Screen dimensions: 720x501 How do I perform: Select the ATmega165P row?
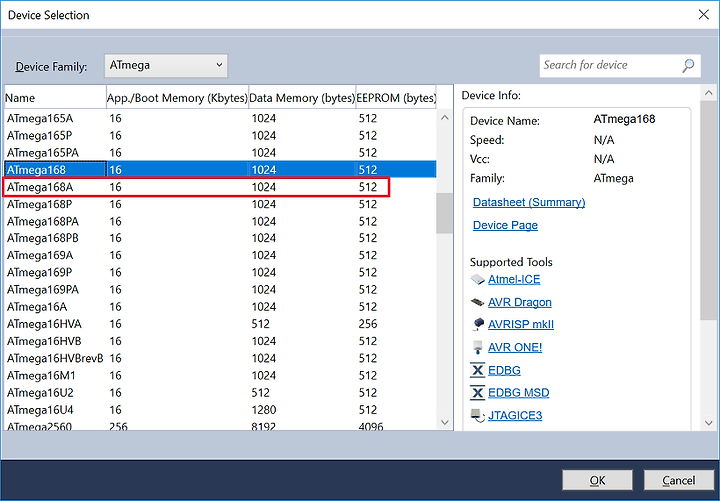pyautogui.click(x=220, y=135)
